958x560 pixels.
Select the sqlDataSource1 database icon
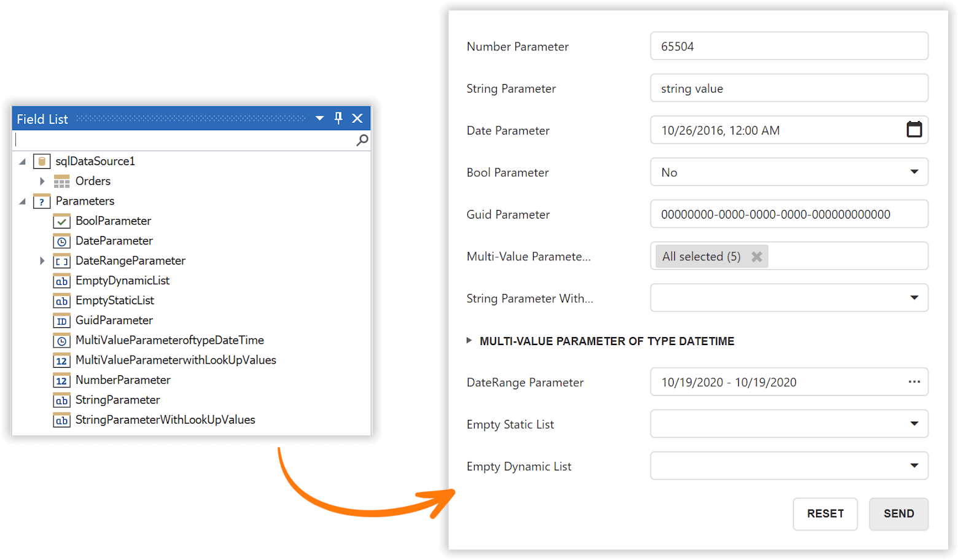(41, 161)
